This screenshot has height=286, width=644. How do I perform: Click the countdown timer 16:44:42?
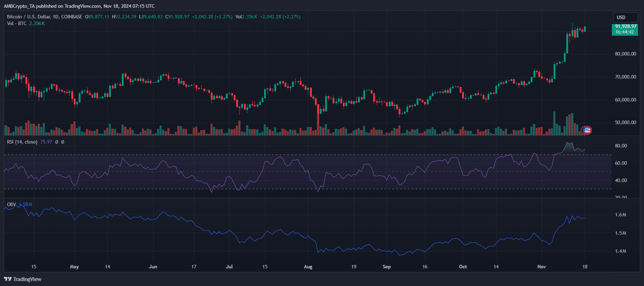coord(625,32)
